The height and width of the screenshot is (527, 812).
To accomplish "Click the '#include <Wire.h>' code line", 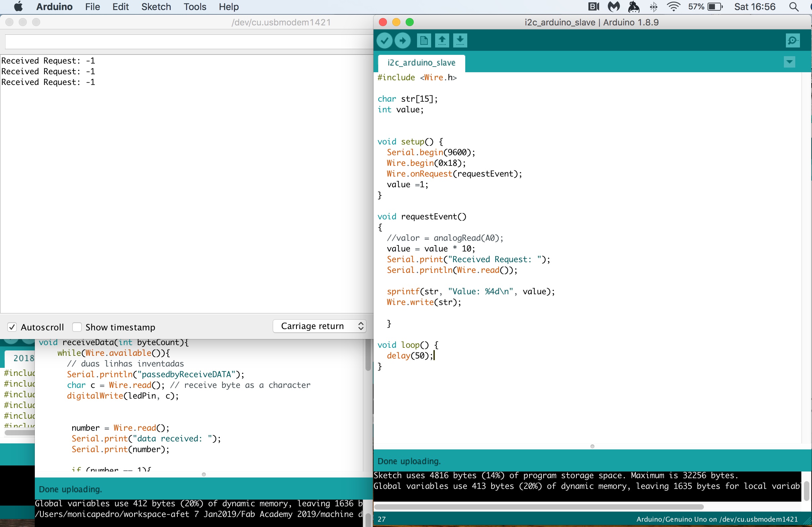I will click(x=417, y=77).
